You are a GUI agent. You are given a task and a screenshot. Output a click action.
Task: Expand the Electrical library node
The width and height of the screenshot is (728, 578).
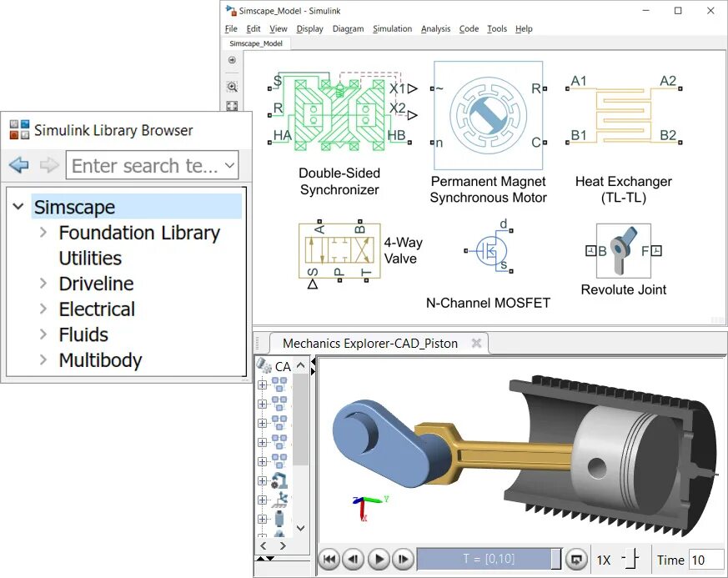[43, 309]
